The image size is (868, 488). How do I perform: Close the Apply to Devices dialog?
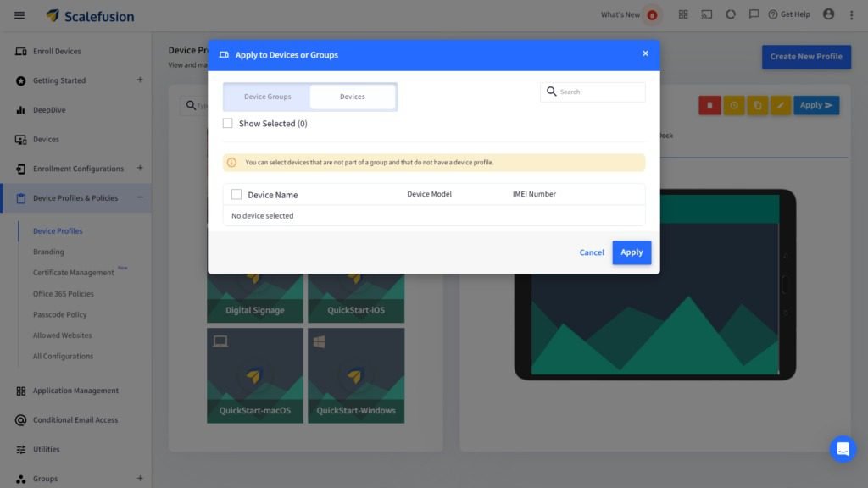pyautogui.click(x=645, y=53)
